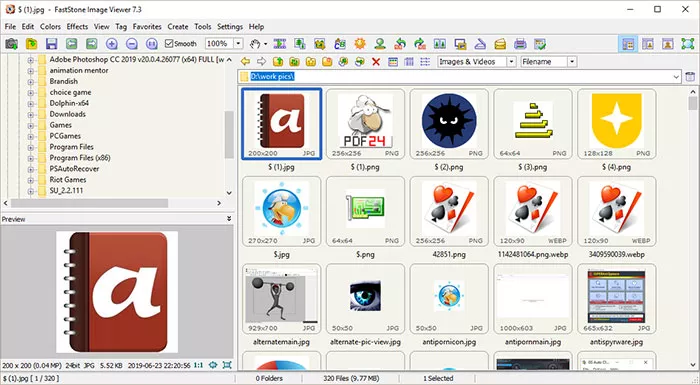The height and width of the screenshot is (385, 700).
Task: Select the $ (1).png PDF24 thumbnail
Action: point(365,124)
